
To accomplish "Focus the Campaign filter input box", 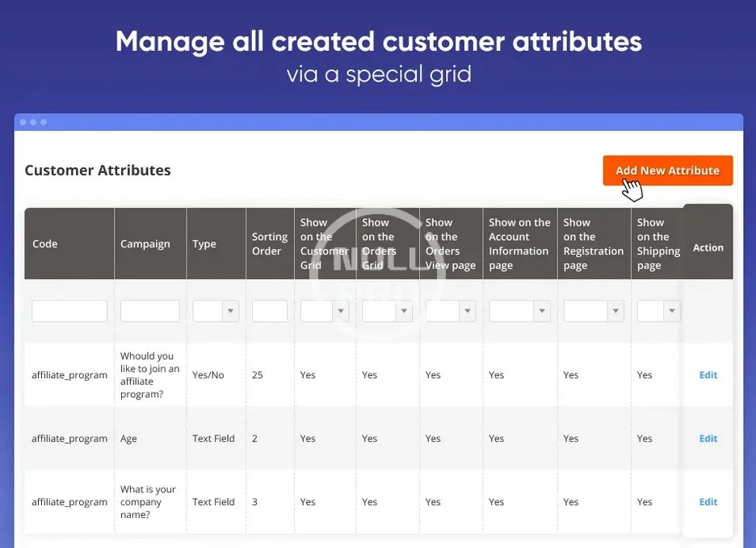I will pyautogui.click(x=150, y=311).
